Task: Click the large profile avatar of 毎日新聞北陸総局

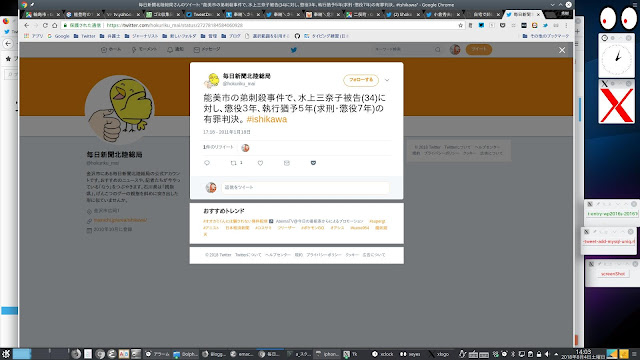Action: coord(120,110)
